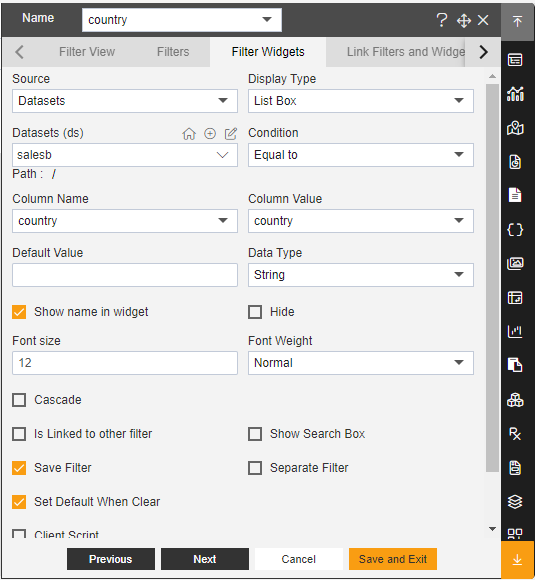Screen dimensions: 535x580
Task: Click the Save and Exit button
Action: (393, 559)
